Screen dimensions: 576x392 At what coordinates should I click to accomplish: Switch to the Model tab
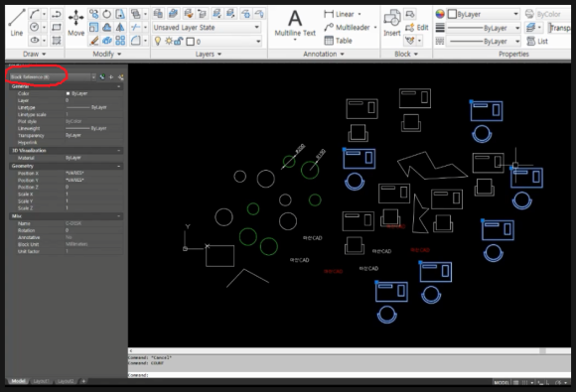[x=18, y=381]
